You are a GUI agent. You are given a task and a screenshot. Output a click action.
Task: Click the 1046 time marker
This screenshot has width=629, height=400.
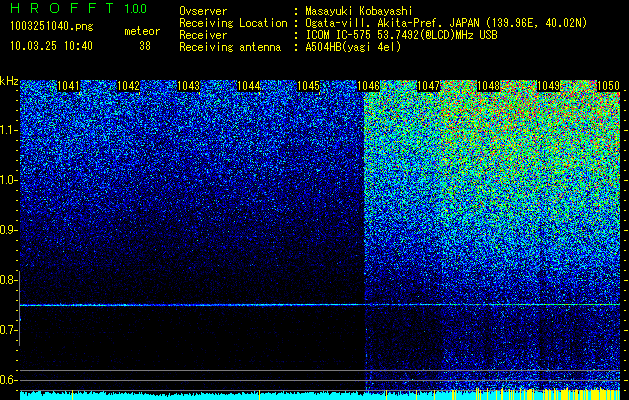[368, 86]
